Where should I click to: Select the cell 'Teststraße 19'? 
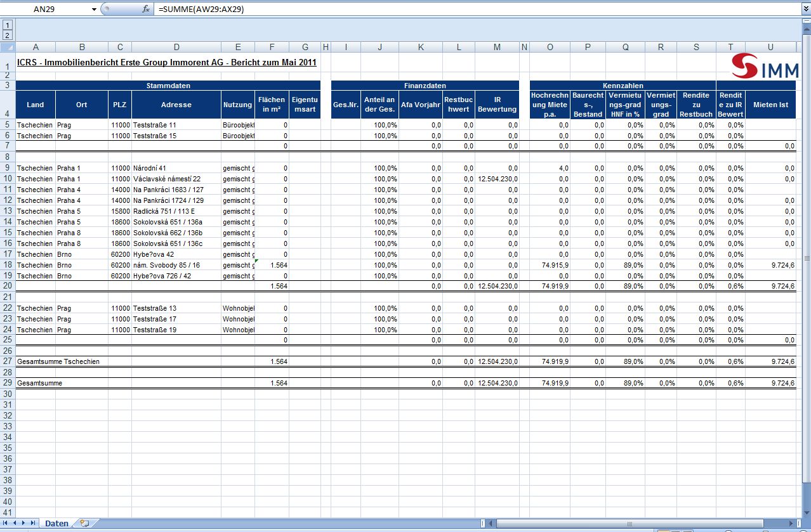coord(176,330)
